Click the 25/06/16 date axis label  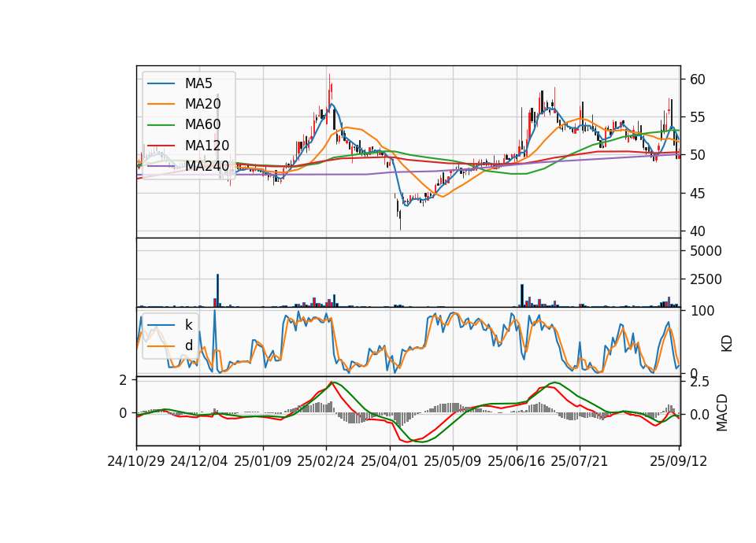click(517, 462)
